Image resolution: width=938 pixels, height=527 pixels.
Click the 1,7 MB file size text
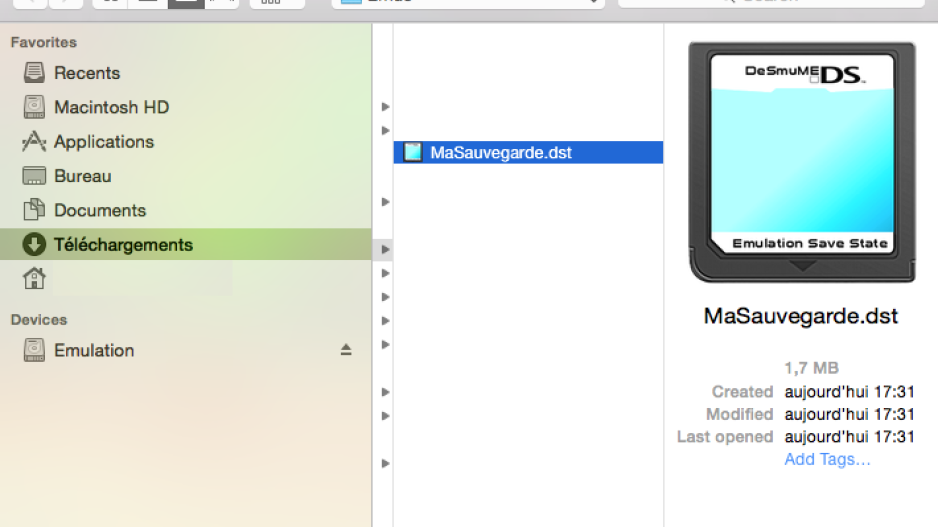(811, 368)
